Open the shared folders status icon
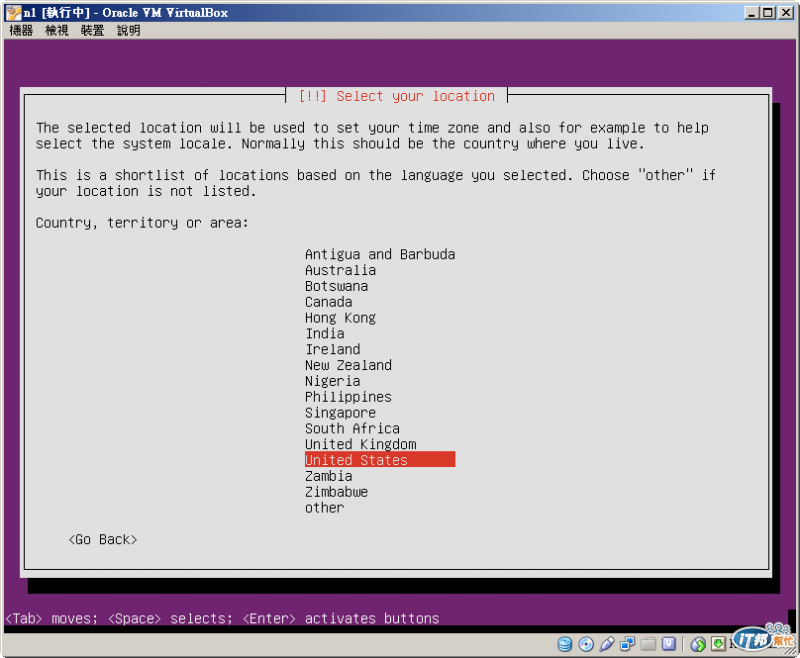The height and width of the screenshot is (658, 800). tap(648, 644)
